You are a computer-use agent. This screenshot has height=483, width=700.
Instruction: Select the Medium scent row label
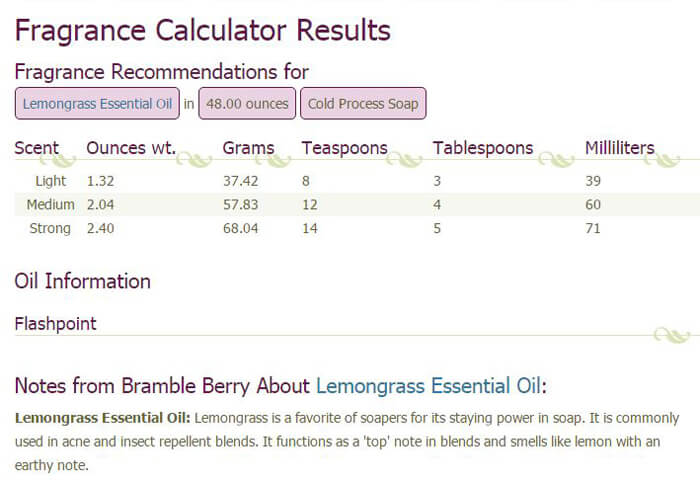click(x=51, y=204)
